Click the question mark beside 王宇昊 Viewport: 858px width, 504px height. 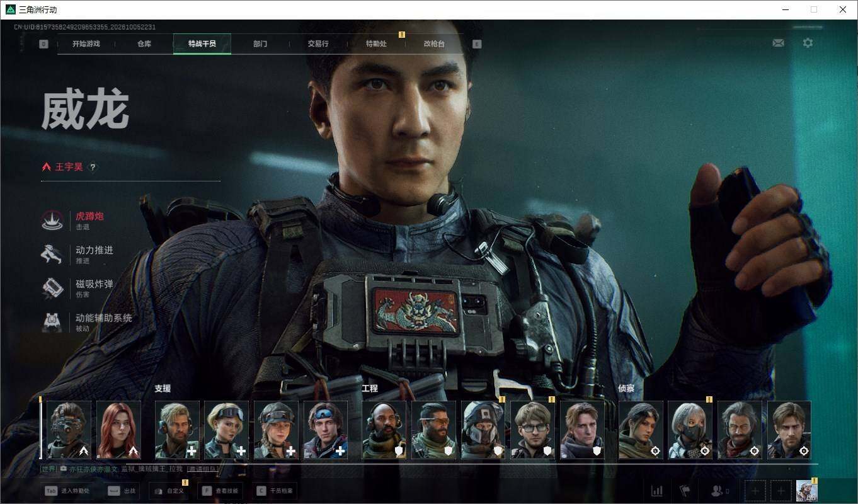click(x=93, y=167)
